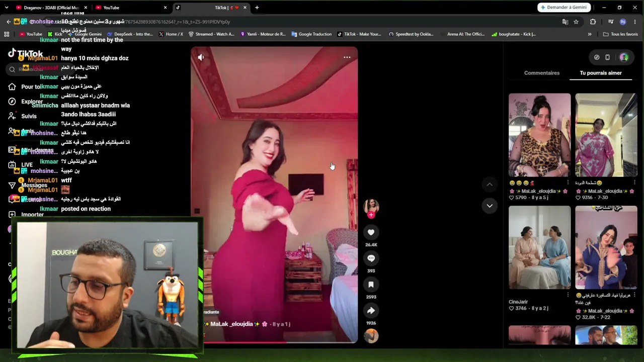Open the Chrome apps grid in bookmarks bar
This screenshot has height=362, width=644.
(x=7, y=34)
